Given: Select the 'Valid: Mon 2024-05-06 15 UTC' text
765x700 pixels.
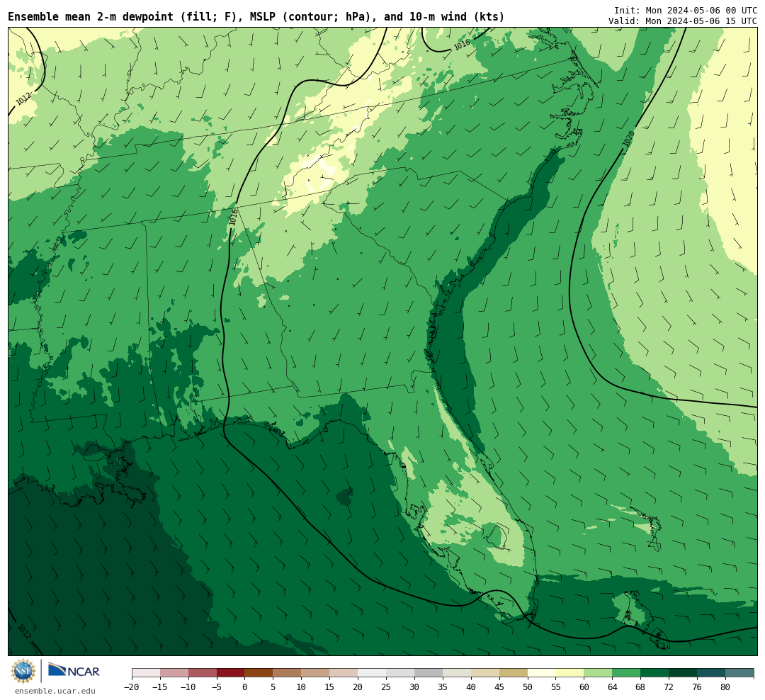Looking at the screenshot, I should [x=683, y=21].
